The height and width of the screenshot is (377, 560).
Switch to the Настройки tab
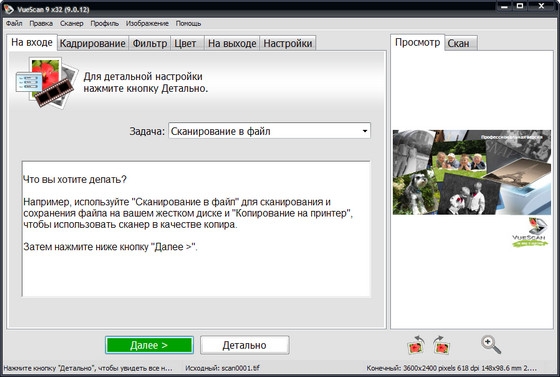288,43
